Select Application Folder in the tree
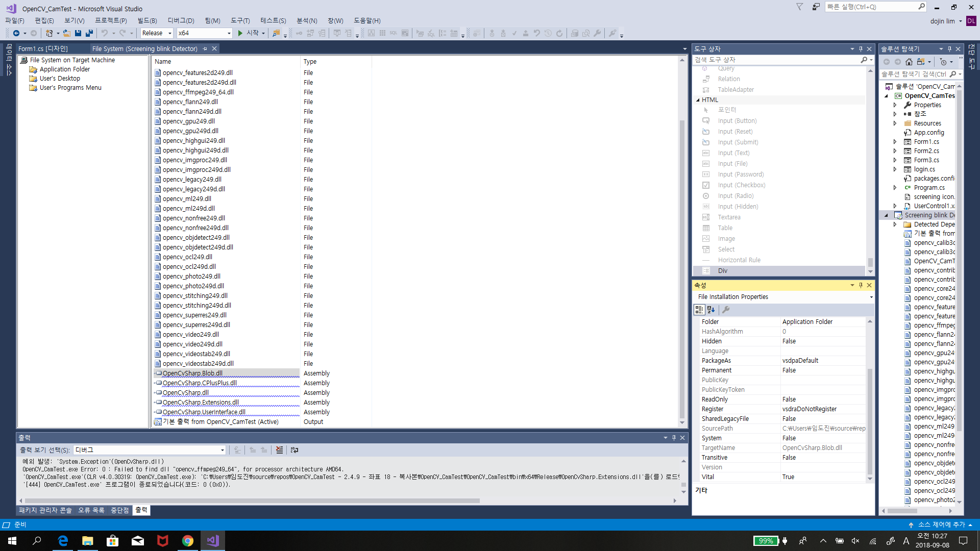The image size is (980, 551). [x=64, y=69]
